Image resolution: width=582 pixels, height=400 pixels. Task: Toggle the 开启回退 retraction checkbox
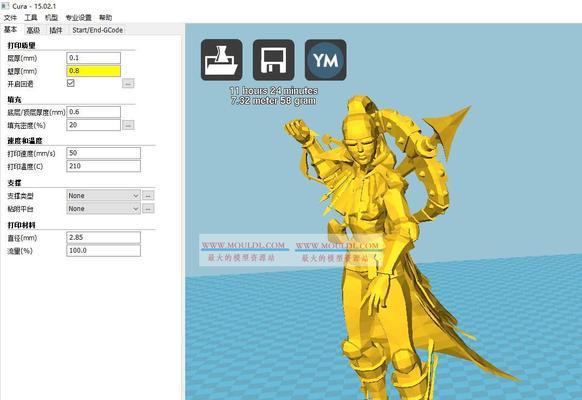tap(71, 83)
